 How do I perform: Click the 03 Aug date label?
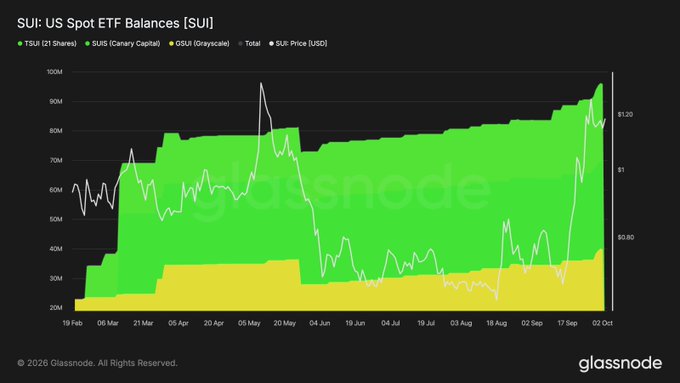coord(461,323)
